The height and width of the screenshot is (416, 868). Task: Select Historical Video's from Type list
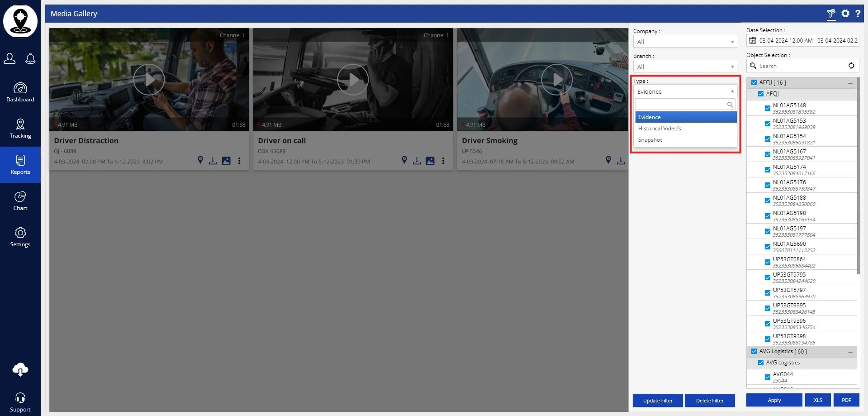click(x=659, y=129)
